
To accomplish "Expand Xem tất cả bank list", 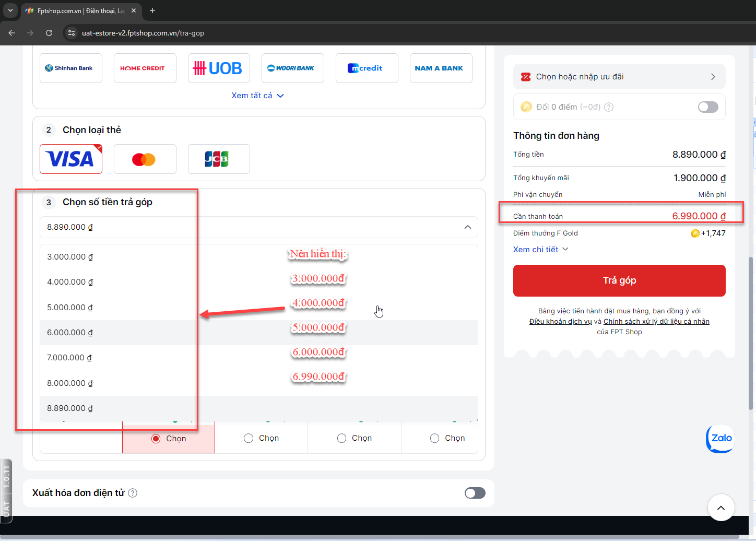I will (258, 96).
